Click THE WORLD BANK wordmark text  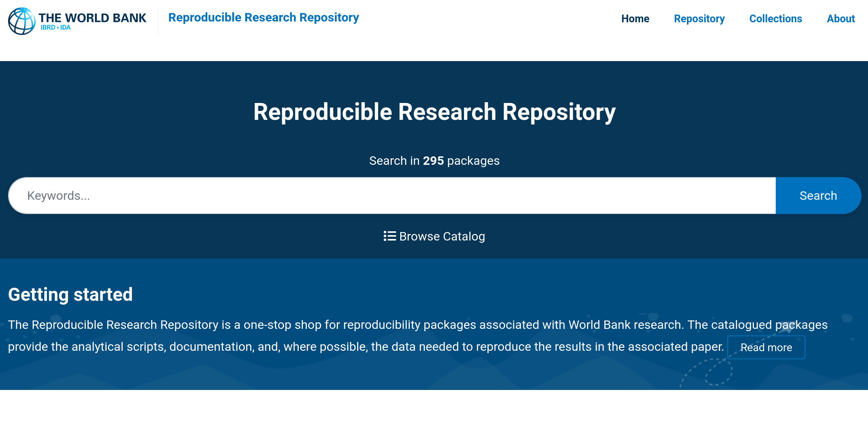coord(92,18)
